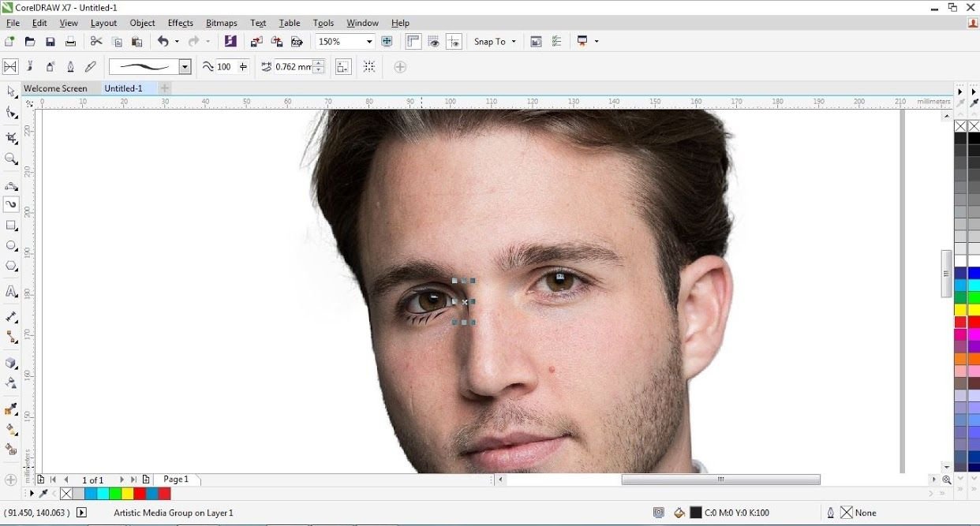
Task: Create a new document via New icon
Action: 9,42
